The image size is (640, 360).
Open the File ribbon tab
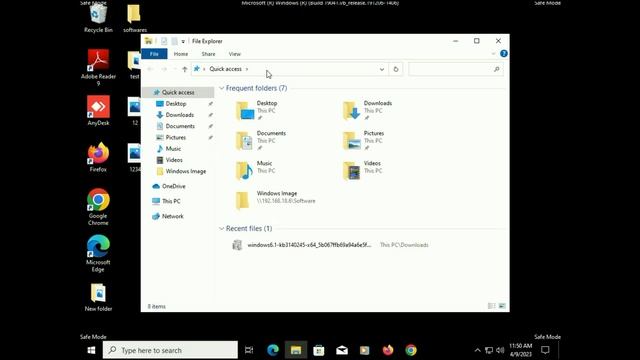point(154,54)
